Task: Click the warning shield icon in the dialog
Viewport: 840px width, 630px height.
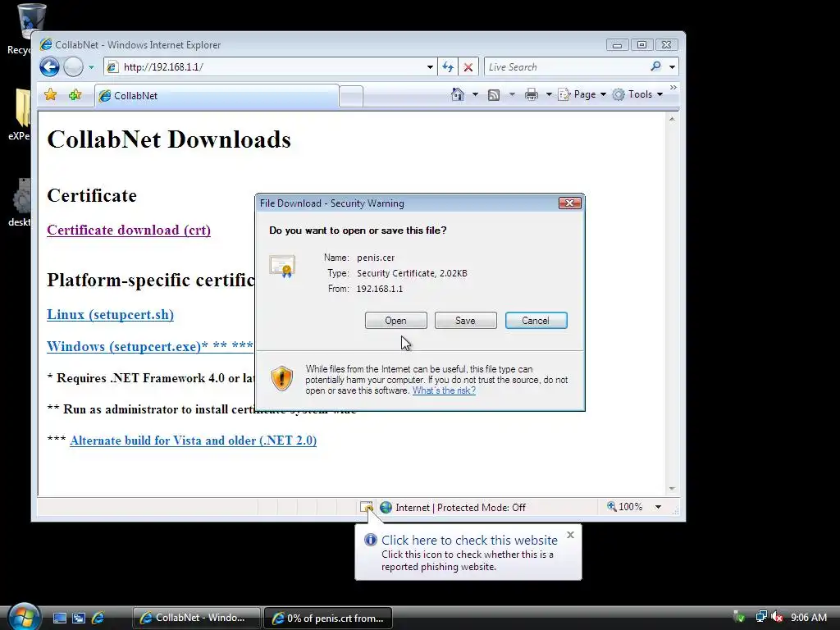Action: tap(282, 378)
